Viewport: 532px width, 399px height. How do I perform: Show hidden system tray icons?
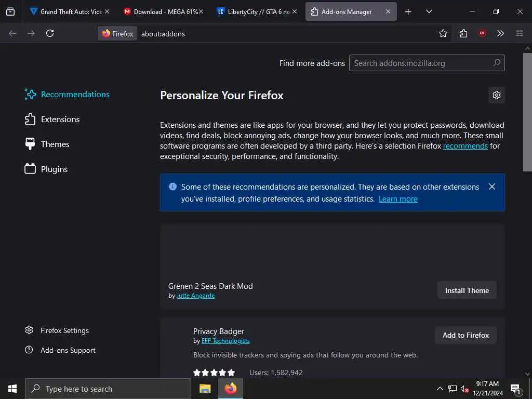tap(440, 389)
